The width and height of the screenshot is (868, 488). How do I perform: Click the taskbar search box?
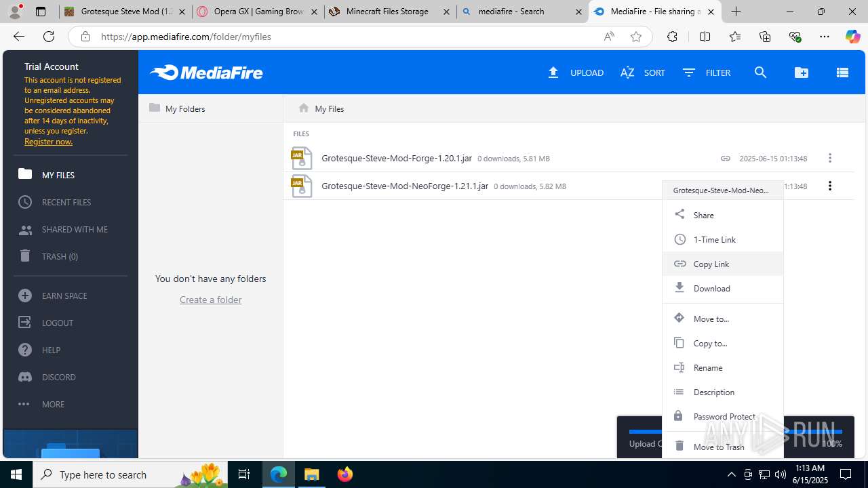130,474
